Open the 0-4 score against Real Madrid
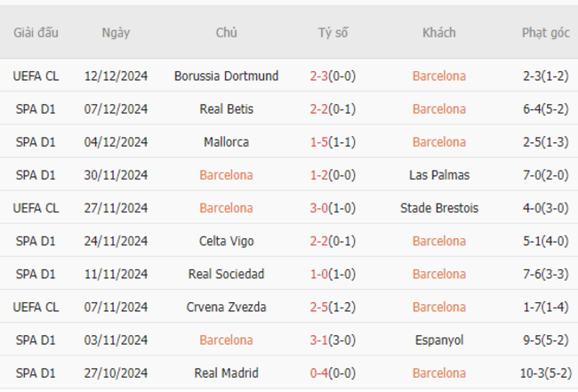This screenshot has height=392, width=578. pos(319,372)
